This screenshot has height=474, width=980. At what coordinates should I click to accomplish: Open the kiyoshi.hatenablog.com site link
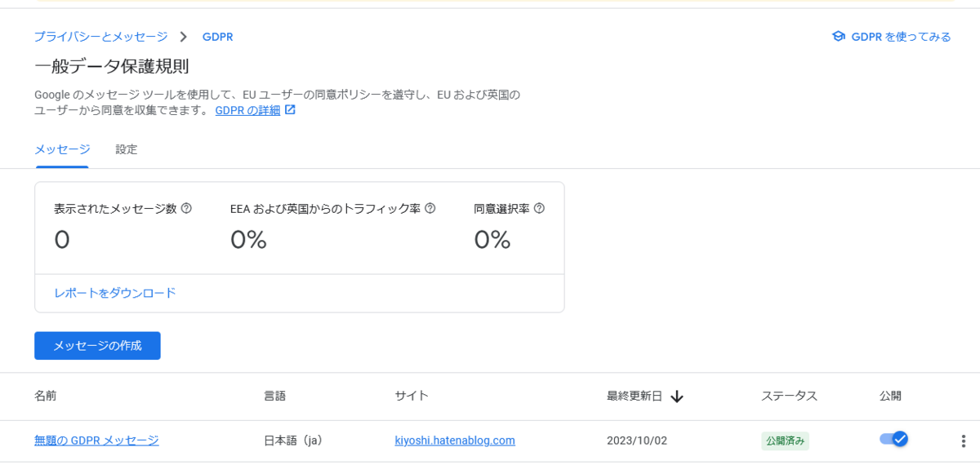point(455,441)
